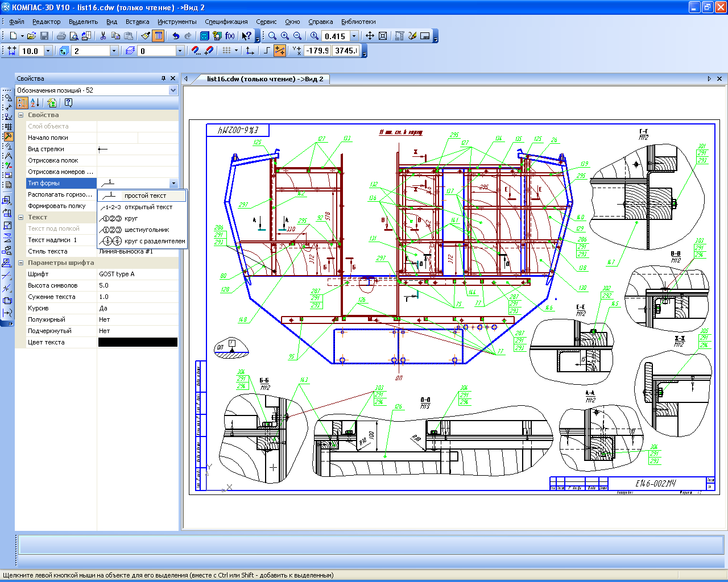Click the Properties panel help icon

click(x=68, y=103)
